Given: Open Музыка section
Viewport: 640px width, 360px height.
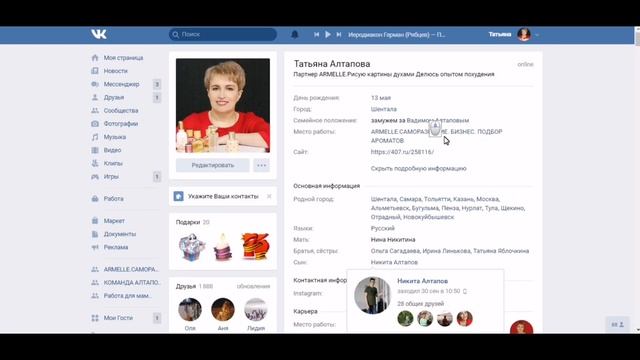Looking at the screenshot, I should coord(115,137).
